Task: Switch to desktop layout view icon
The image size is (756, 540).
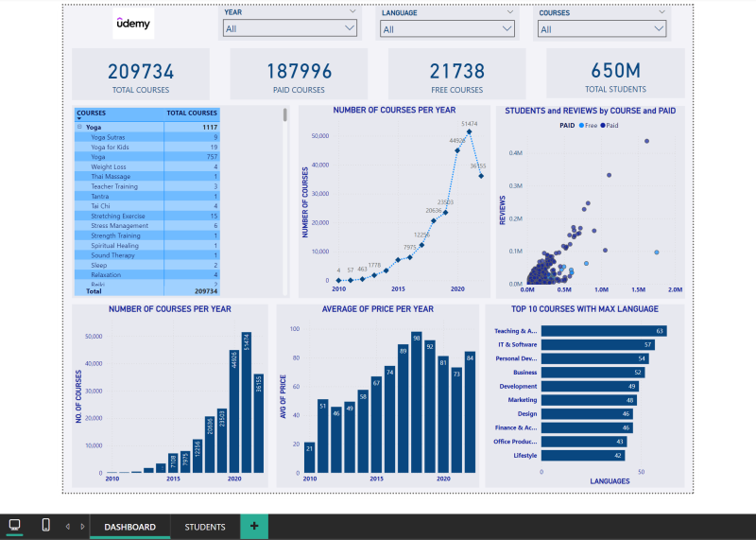Action: point(15,525)
